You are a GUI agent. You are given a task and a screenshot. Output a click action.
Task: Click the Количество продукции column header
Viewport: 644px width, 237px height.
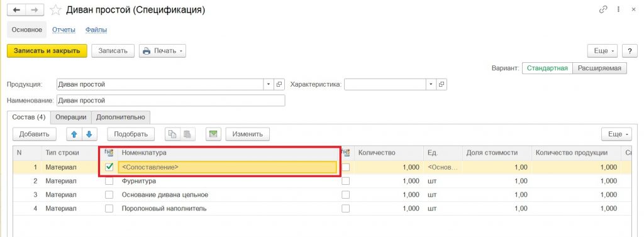tap(576, 152)
